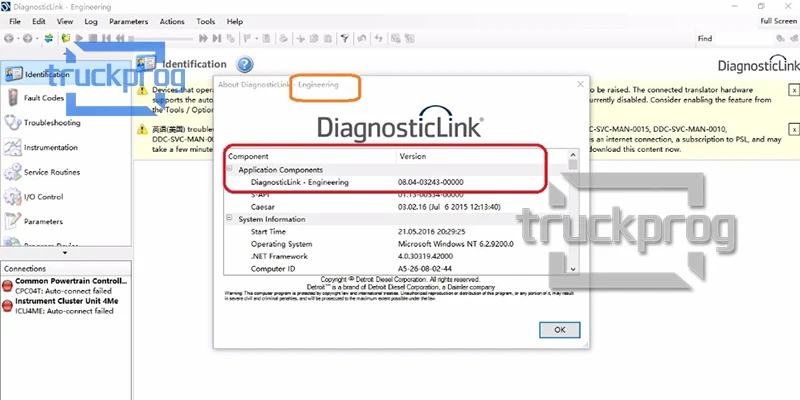Open the Help menu
Screen dimensions: 800x400
pyautogui.click(x=235, y=21)
